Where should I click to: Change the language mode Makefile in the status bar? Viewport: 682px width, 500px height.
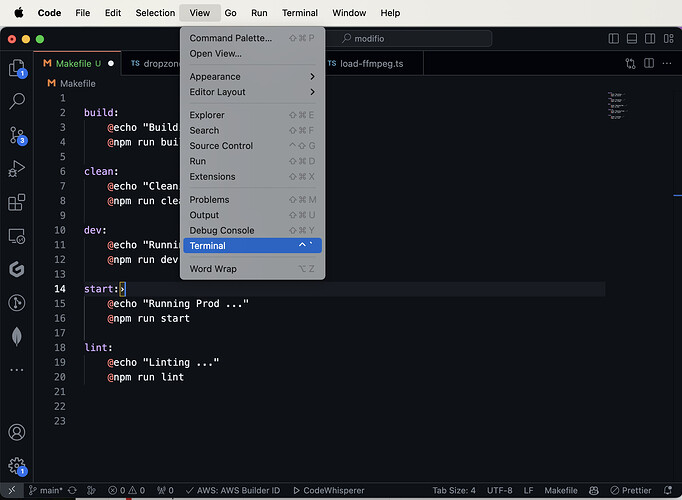coord(561,490)
